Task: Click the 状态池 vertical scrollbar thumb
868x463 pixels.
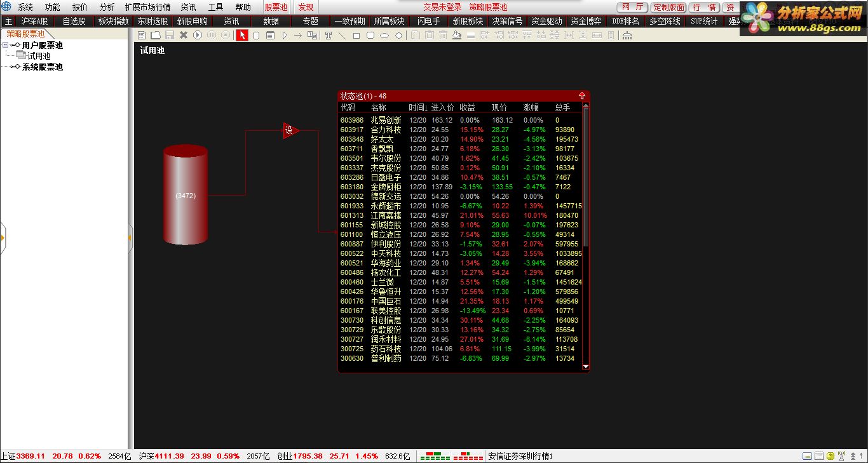Action: [586, 178]
